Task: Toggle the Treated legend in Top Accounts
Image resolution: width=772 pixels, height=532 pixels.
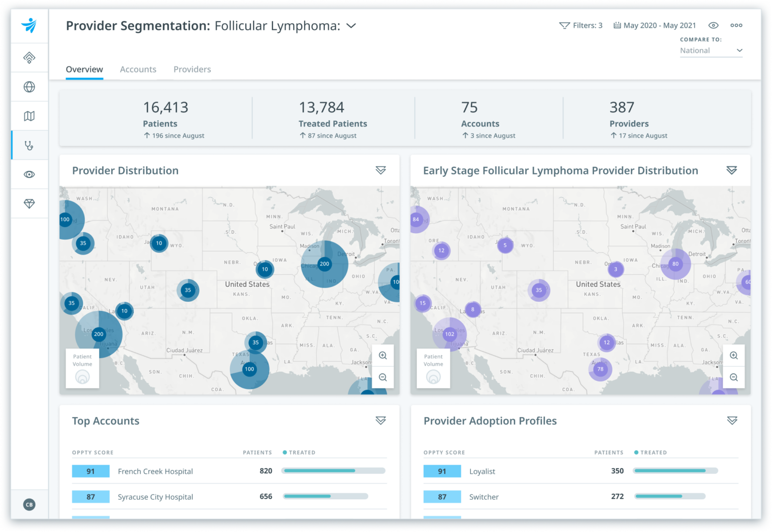Action: click(299, 452)
